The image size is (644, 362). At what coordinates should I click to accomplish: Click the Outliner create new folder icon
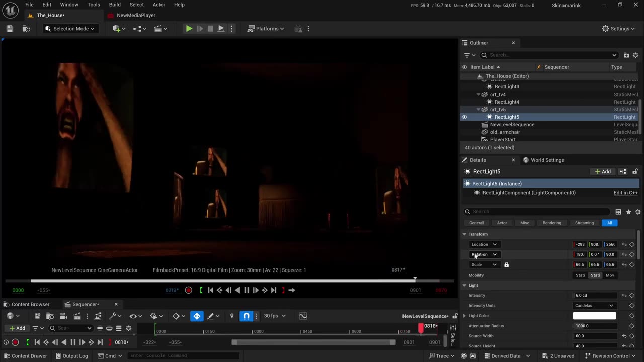[626, 55]
